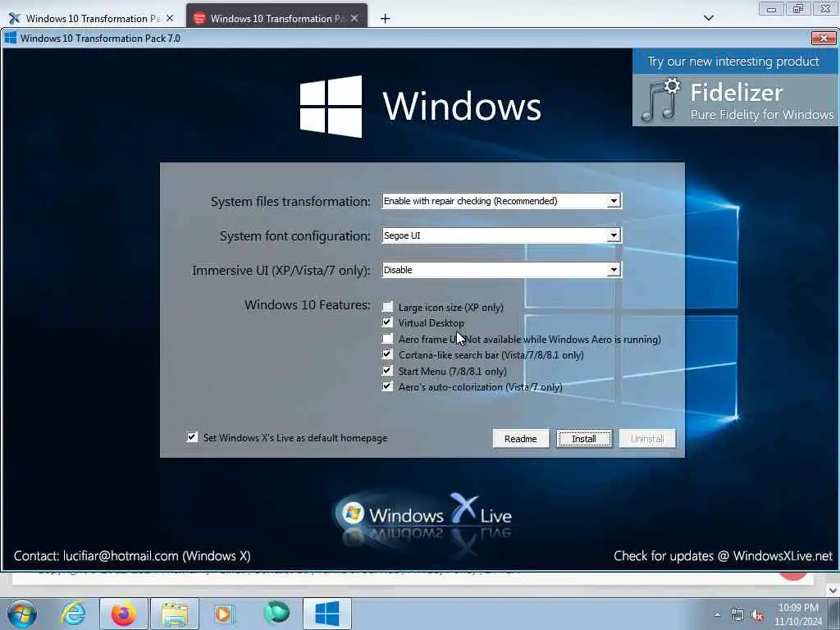Uncheck Cortana-like search bar option
Image resolution: width=840 pixels, height=630 pixels.
point(387,354)
